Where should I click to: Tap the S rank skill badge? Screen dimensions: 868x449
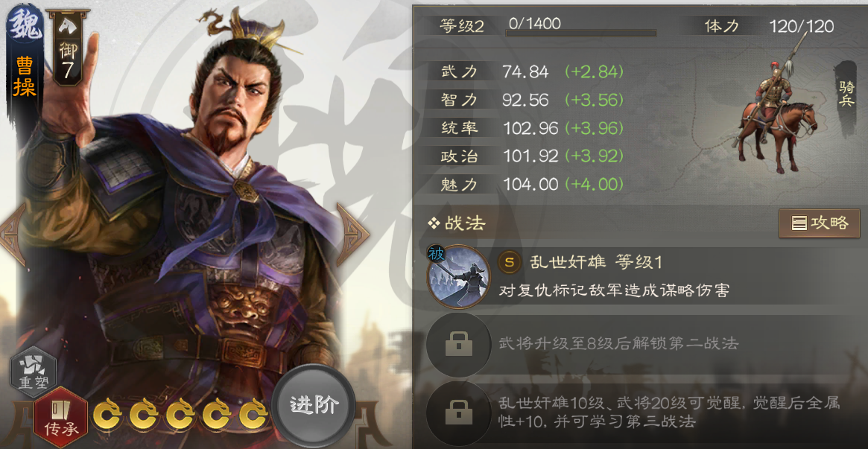(510, 263)
